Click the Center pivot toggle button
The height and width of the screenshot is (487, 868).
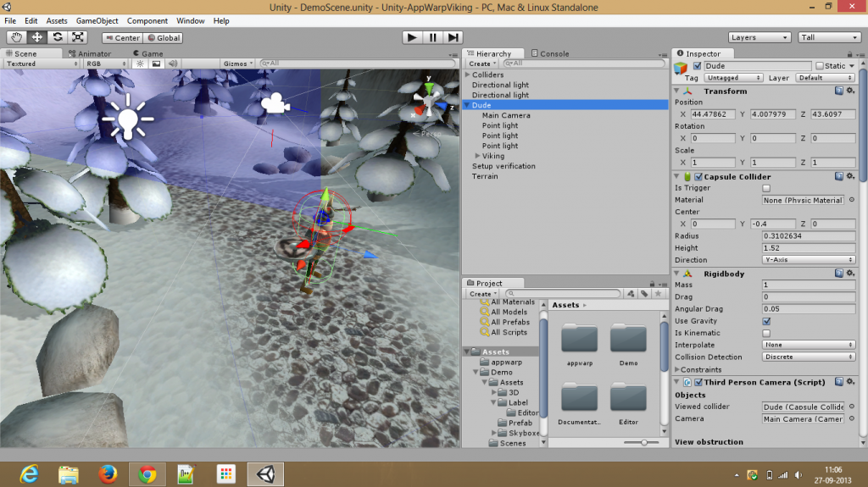[122, 38]
